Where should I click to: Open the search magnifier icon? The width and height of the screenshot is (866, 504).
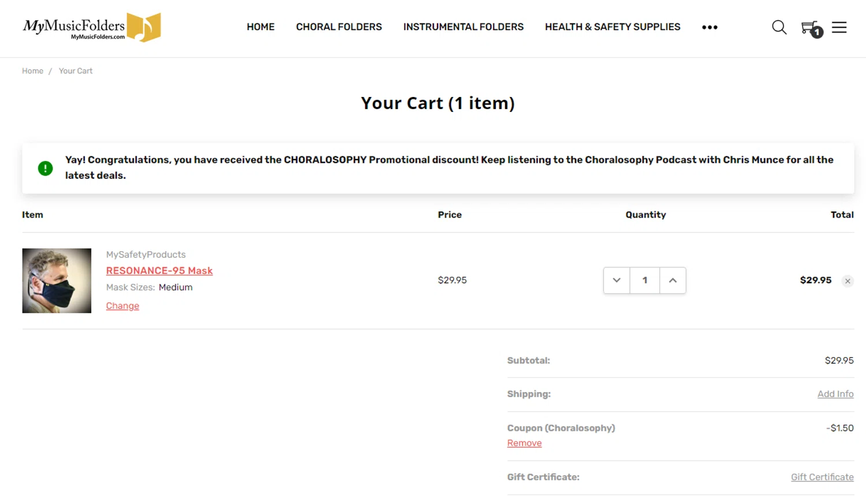coord(779,27)
